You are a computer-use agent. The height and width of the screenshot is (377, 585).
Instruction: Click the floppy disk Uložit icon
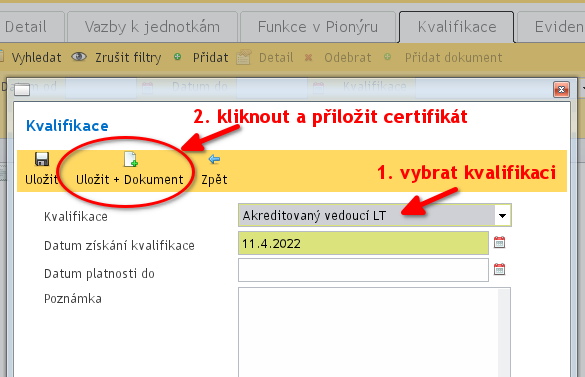42,159
